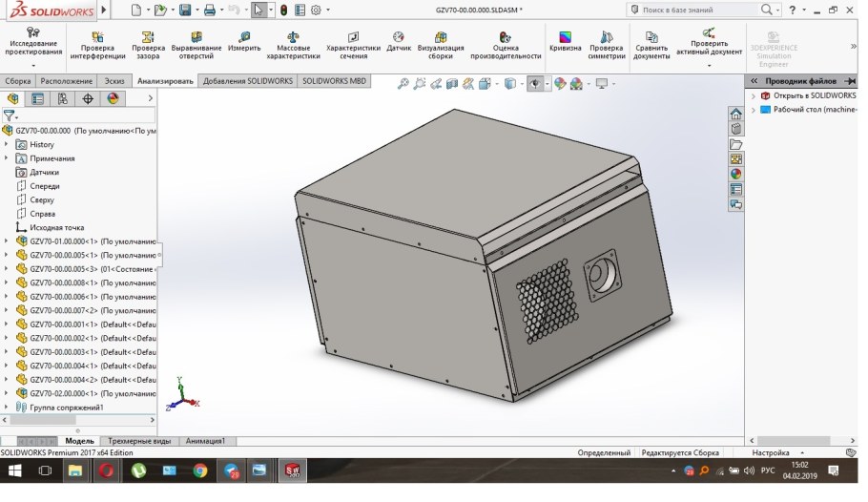
Task: Click the Save icon in top toolbar
Action: pos(185,10)
